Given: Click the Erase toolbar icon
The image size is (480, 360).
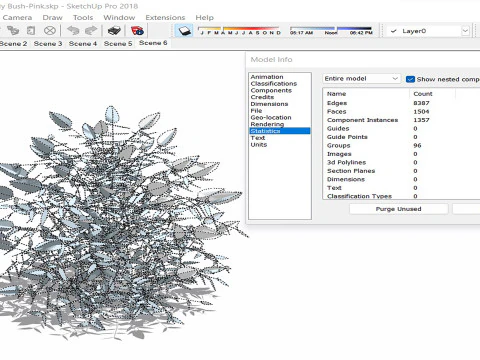Looking at the screenshot, I should [50, 31].
